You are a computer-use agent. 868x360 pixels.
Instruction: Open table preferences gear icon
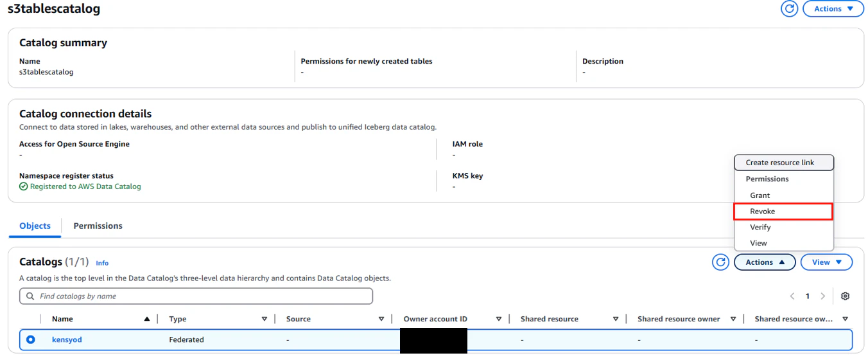point(845,296)
